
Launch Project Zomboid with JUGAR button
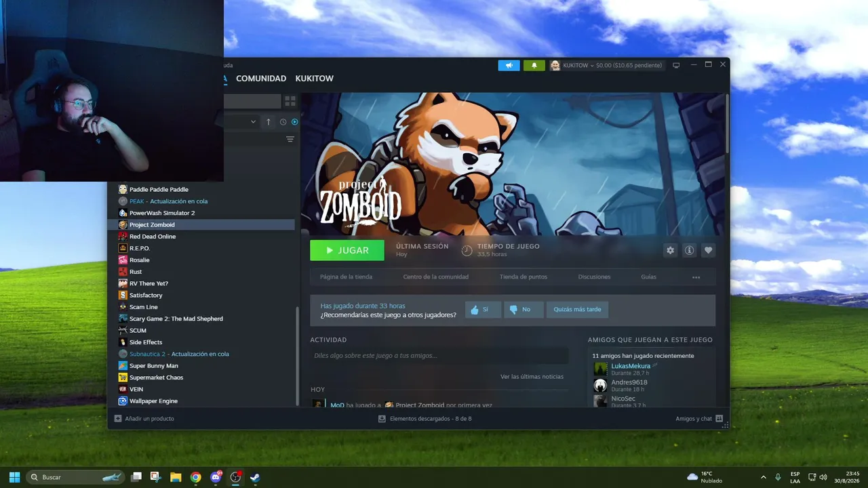pyautogui.click(x=347, y=250)
